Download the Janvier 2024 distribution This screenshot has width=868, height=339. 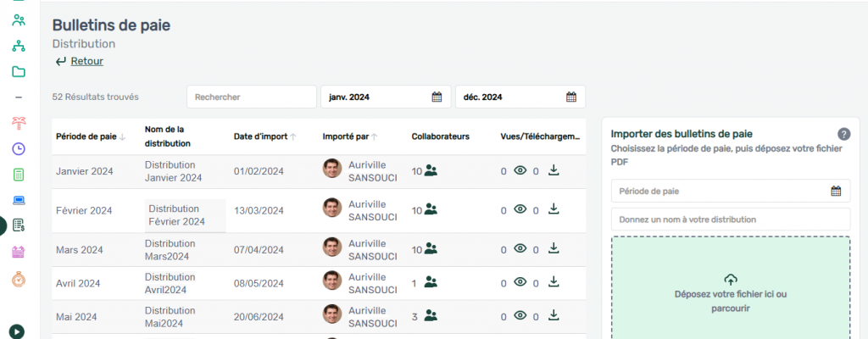click(554, 170)
